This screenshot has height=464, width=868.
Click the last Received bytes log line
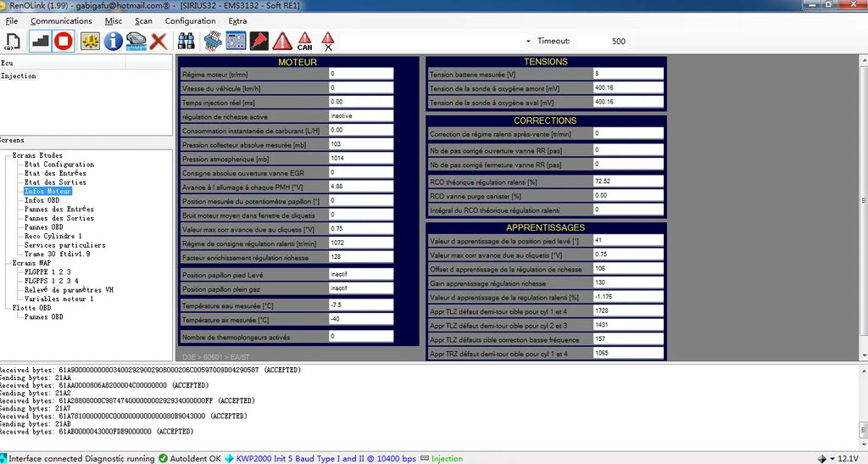[97, 431]
